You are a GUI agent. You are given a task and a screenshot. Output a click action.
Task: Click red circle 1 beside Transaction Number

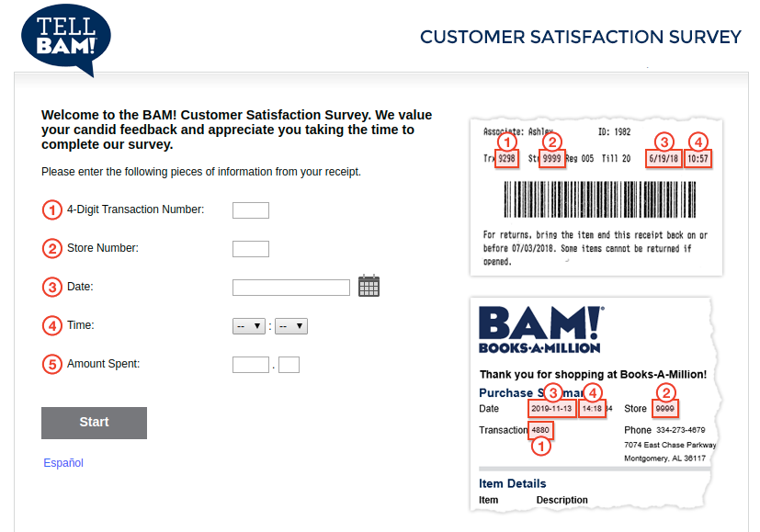(x=52, y=209)
